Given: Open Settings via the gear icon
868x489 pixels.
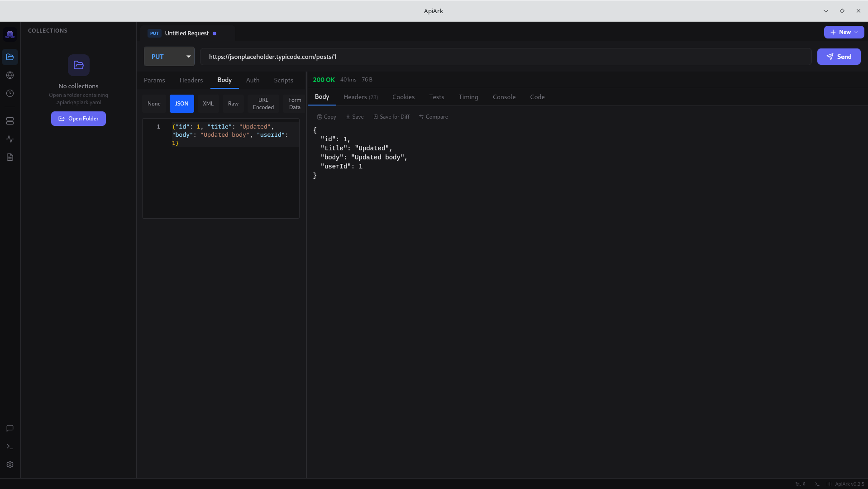Looking at the screenshot, I should (10, 465).
